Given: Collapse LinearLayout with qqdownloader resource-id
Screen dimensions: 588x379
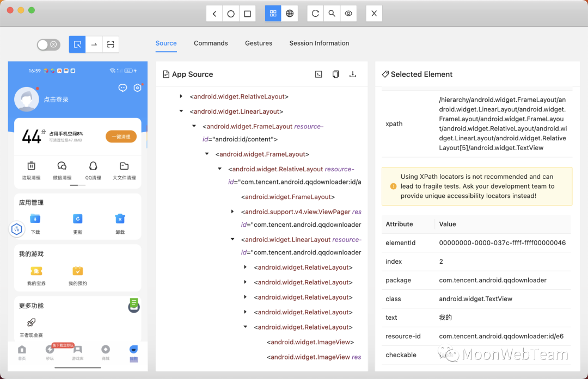Looking at the screenshot, I should (232, 239).
